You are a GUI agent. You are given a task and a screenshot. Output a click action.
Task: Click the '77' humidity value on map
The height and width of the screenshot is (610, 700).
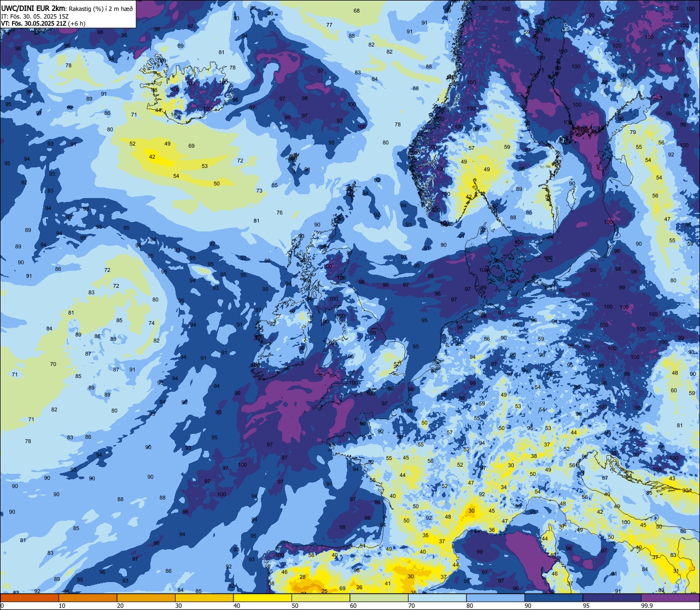pyautogui.click(x=329, y=25)
